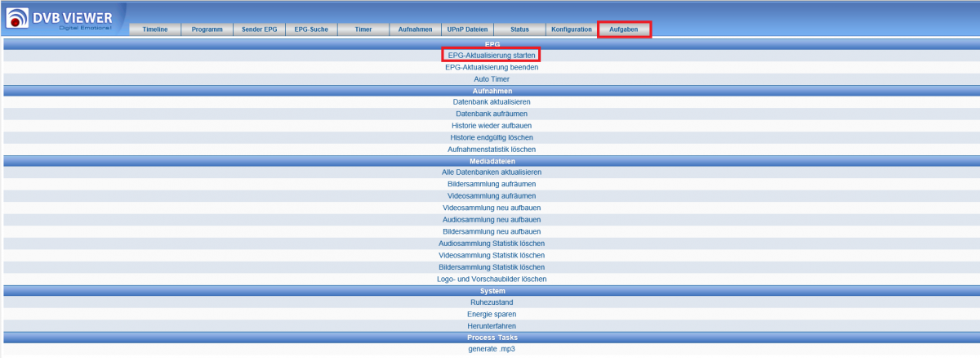The height and width of the screenshot is (358, 980).
Task: Open the Sender EPG tab
Action: 260,29
